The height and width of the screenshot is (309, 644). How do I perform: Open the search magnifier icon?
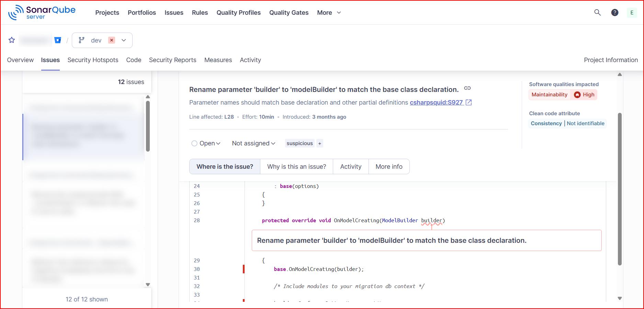click(597, 12)
